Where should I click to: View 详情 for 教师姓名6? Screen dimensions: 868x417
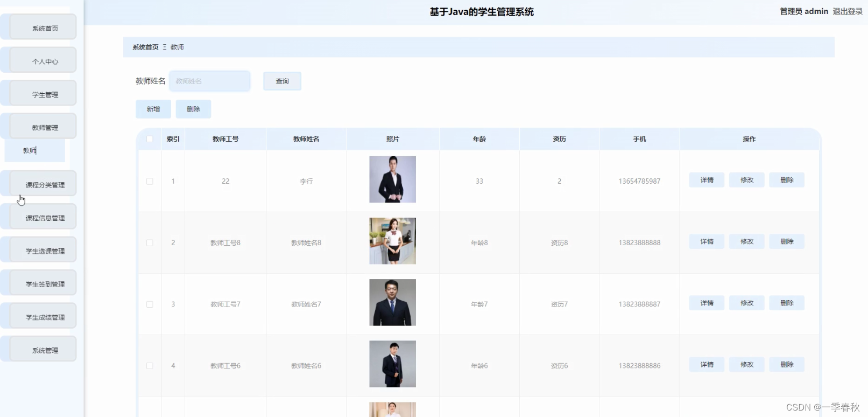pos(707,364)
